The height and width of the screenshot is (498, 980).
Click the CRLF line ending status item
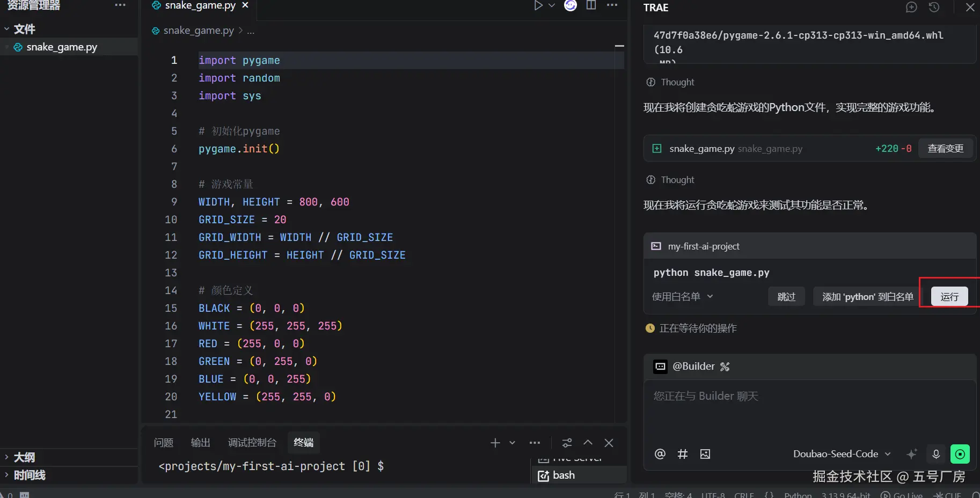(x=744, y=495)
